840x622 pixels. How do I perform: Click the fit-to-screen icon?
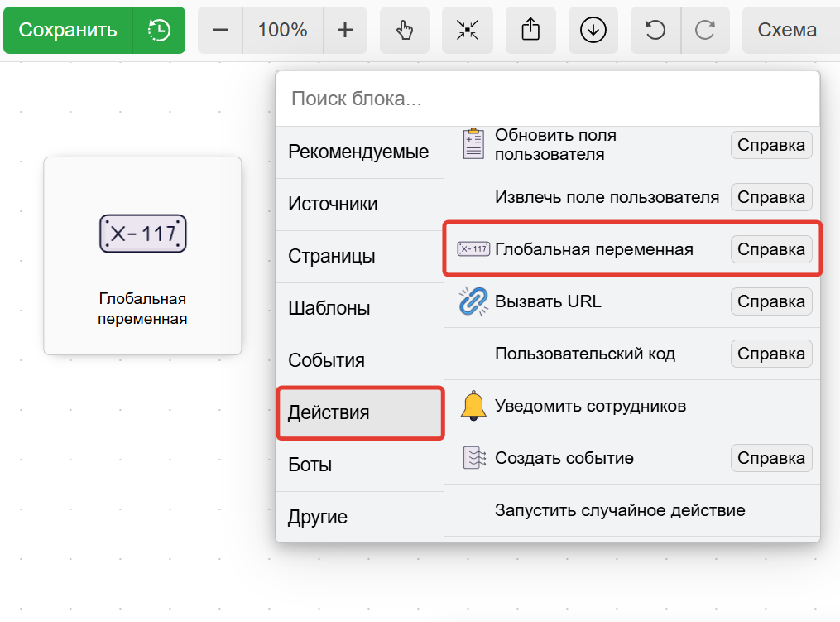(x=468, y=30)
